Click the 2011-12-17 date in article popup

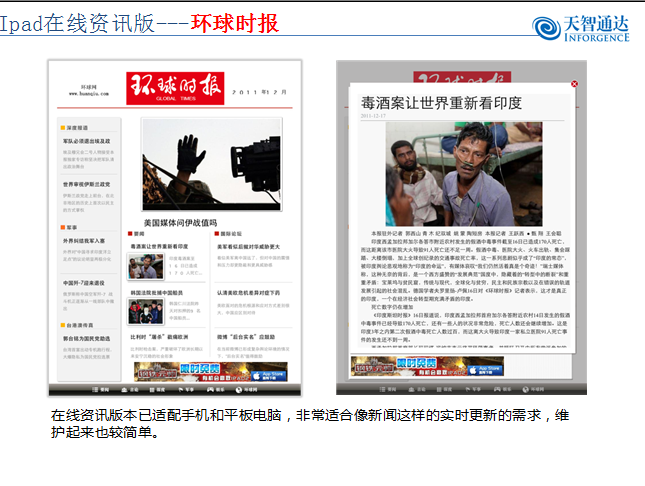tap(373, 116)
